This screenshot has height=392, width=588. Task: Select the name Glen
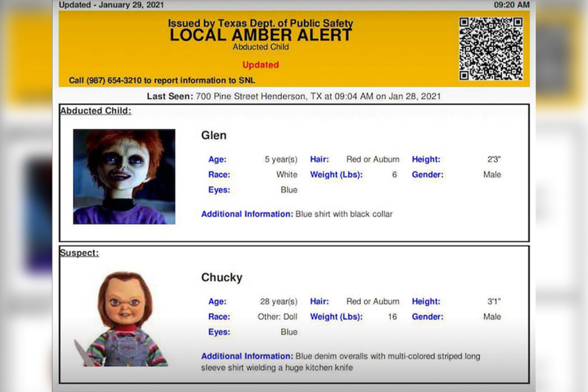pyautogui.click(x=214, y=135)
